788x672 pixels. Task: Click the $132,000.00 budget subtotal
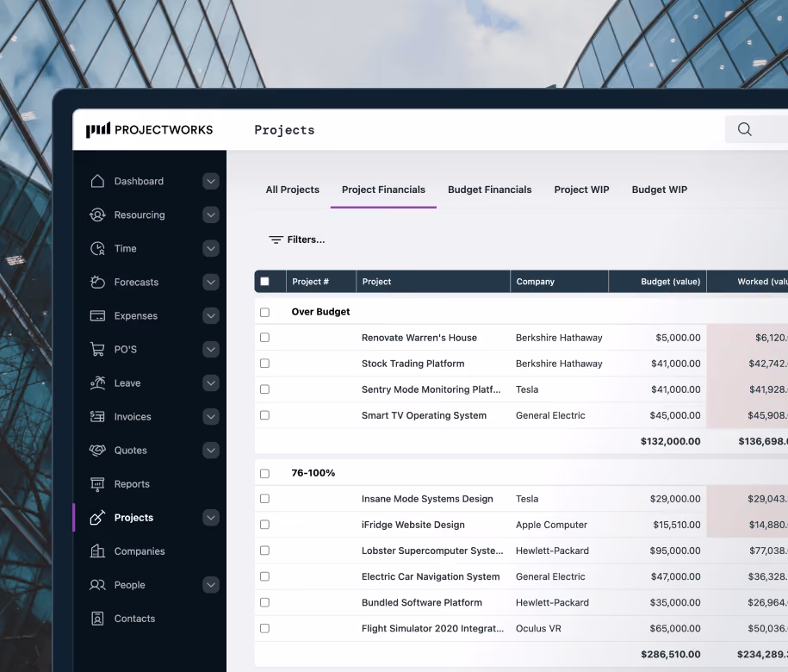pyautogui.click(x=670, y=441)
